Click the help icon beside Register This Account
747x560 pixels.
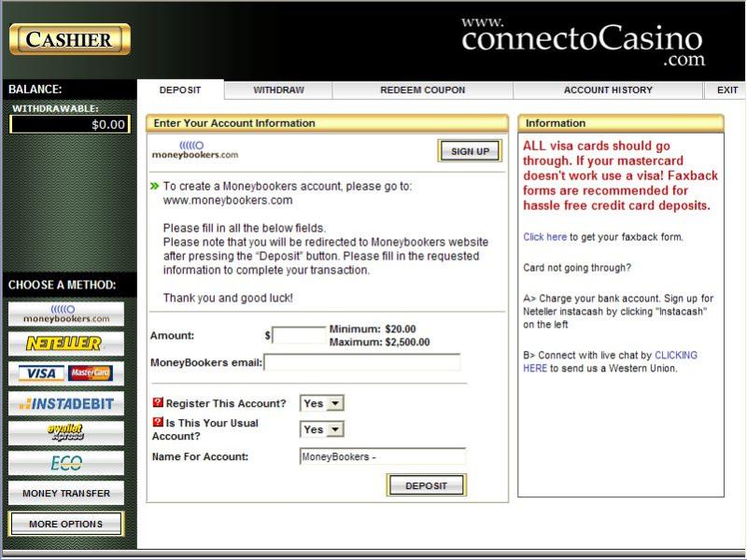(158, 403)
